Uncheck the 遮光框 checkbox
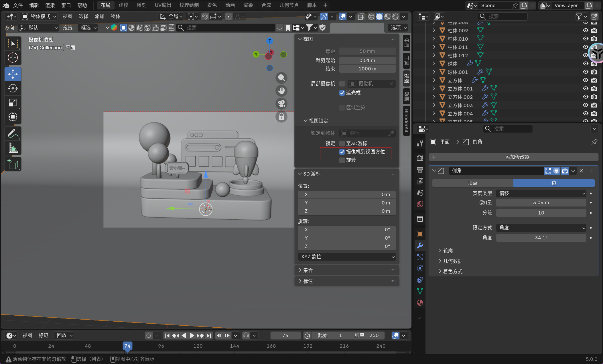Viewport: 603px width, 364px height. point(342,93)
